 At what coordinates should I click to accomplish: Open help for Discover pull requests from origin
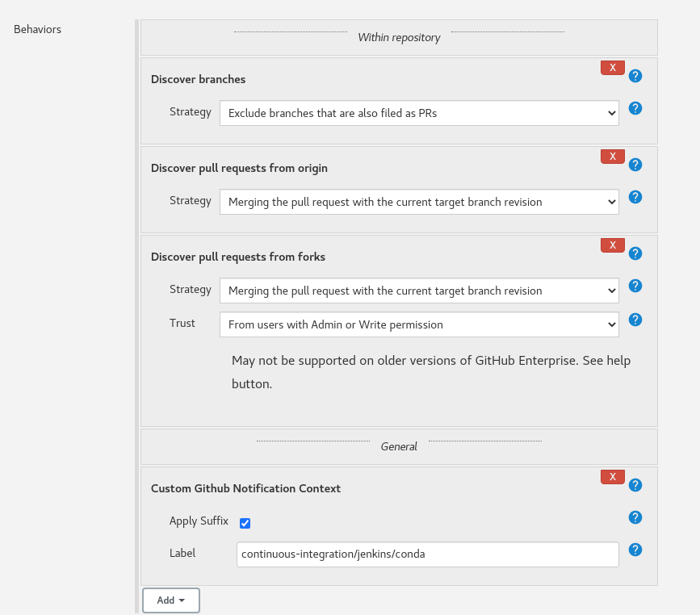click(635, 165)
